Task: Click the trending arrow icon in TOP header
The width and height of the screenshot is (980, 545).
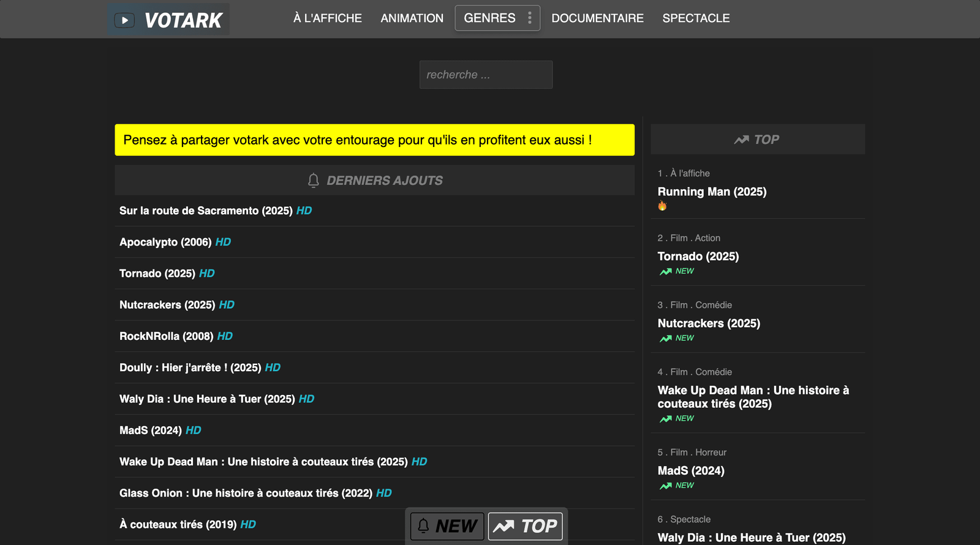Action: 741,140
